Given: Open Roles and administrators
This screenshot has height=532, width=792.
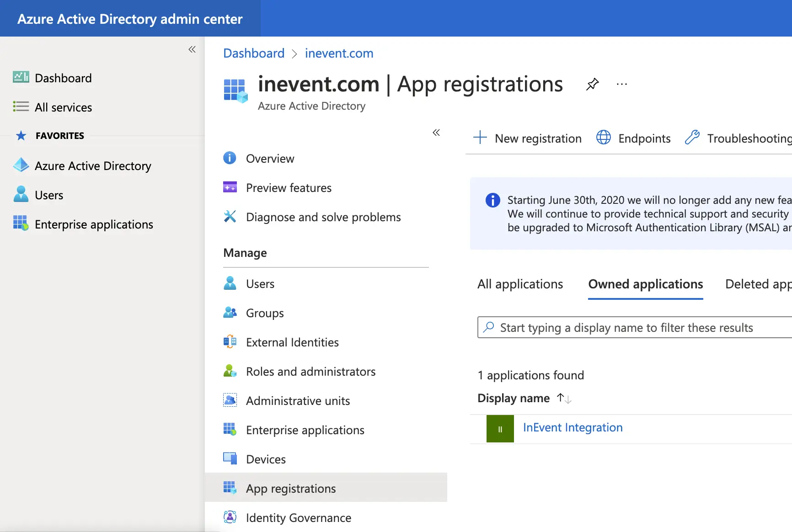Looking at the screenshot, I should 310,372.
